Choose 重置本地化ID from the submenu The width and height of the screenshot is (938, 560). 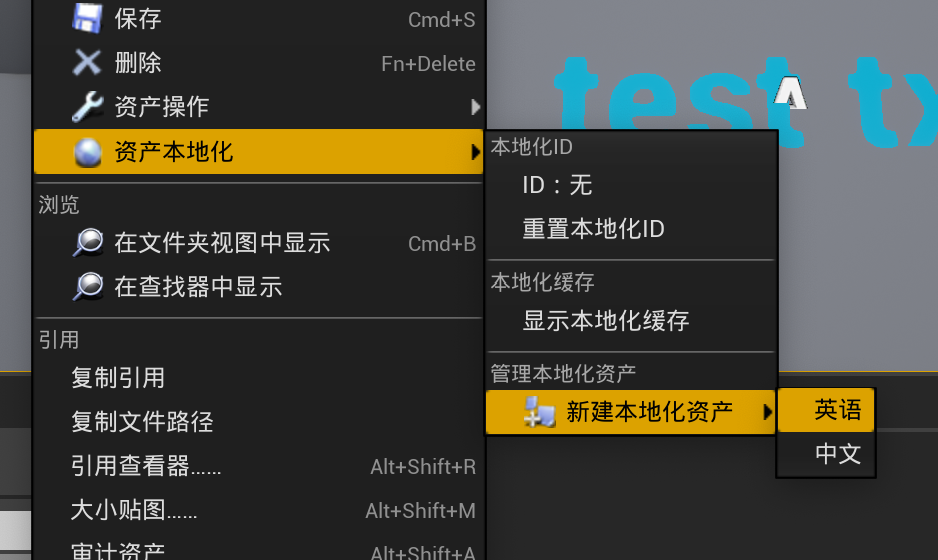[x=593, y=229]
